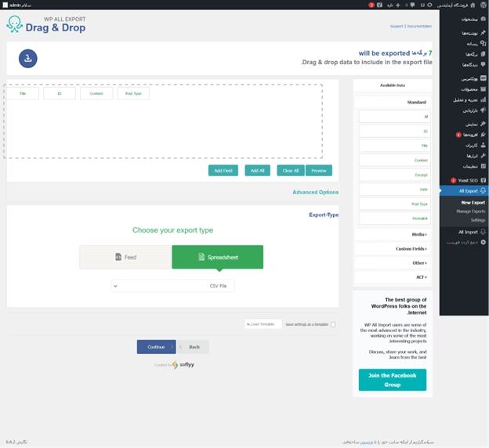Click the blue Continue button

[x=156, y=347]
